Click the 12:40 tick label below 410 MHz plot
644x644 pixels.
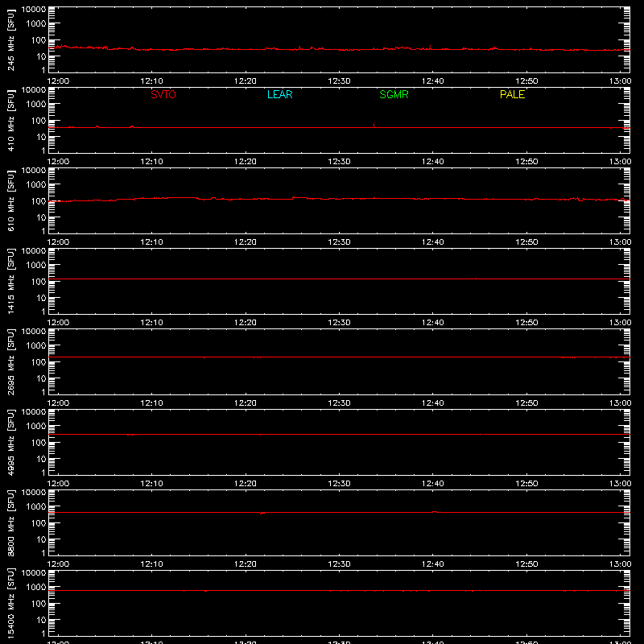[433, 162]
